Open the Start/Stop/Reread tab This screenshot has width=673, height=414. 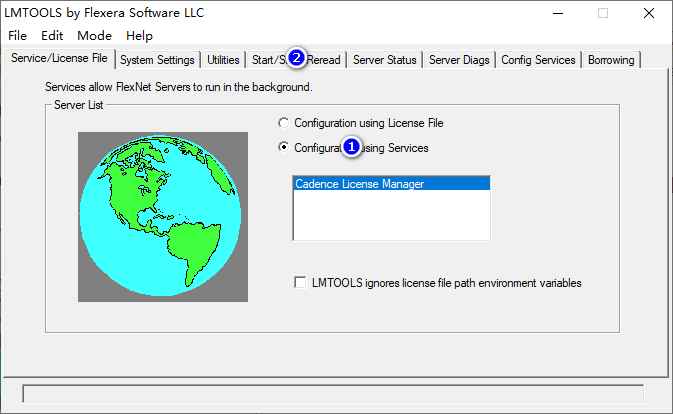tap(296, 60)
